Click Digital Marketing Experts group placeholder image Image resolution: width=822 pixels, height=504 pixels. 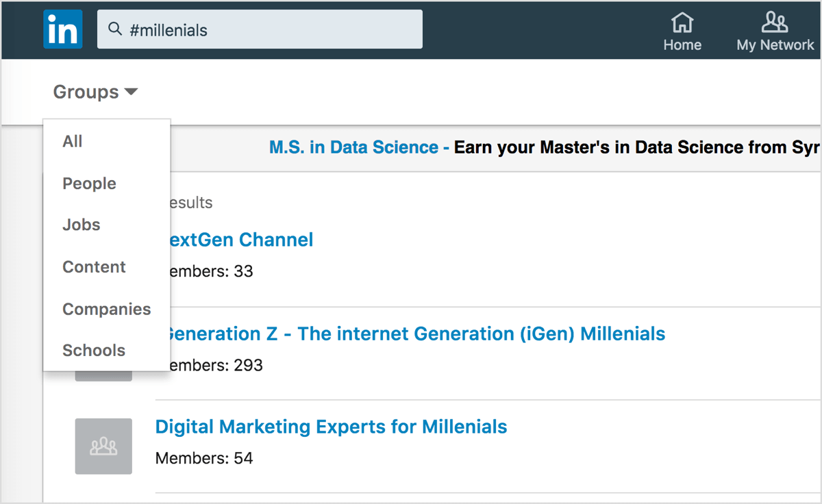coord(103,446)
